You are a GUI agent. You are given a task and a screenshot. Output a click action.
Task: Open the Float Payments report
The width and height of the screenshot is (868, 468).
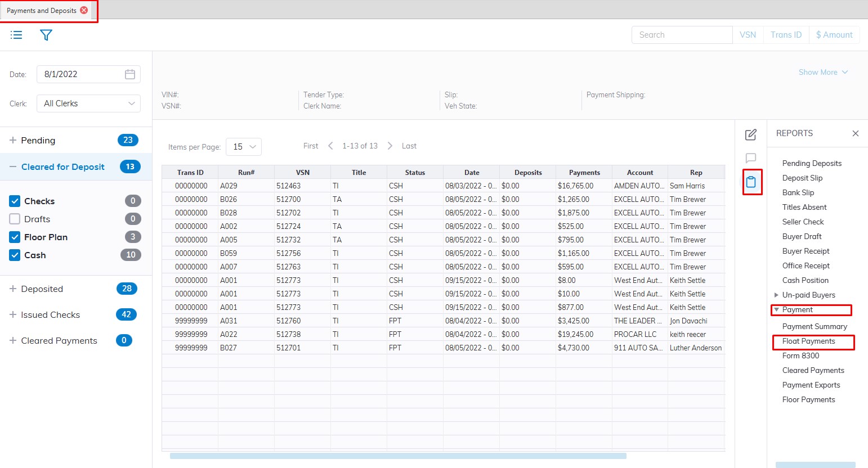click(808, 341)
